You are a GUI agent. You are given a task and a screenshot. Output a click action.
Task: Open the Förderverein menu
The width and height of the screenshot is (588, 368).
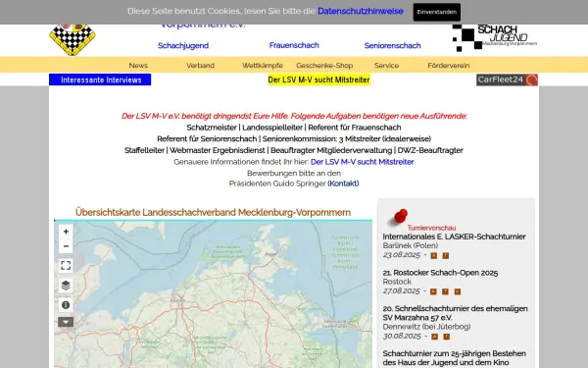pyautogui.click(x=449, y=66)
